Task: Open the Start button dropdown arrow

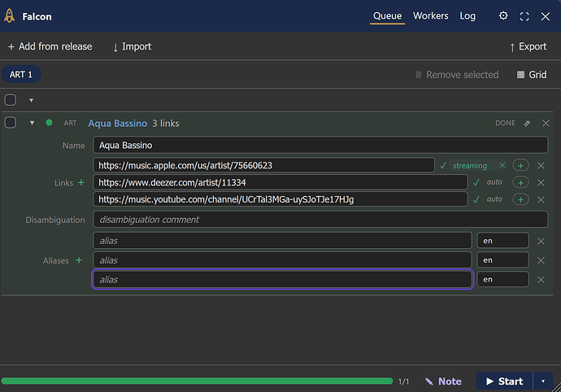Action: [x=543, y=381]
